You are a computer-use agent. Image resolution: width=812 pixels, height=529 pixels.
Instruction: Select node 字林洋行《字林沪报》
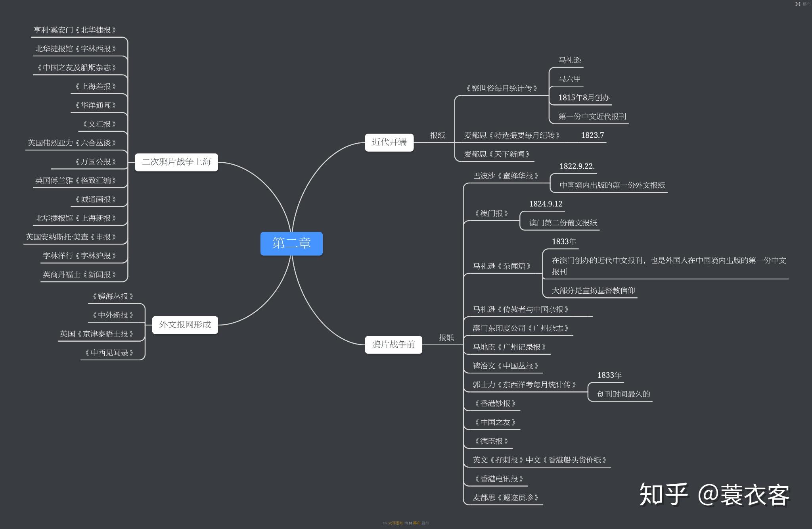80,256
